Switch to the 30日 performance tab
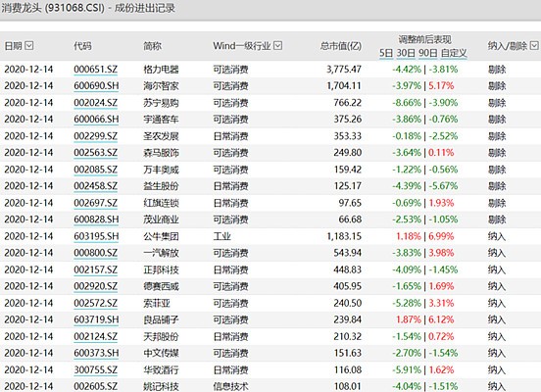Image resolution: width=541 pixels, height=392 pixels. (x=406, y=53)
